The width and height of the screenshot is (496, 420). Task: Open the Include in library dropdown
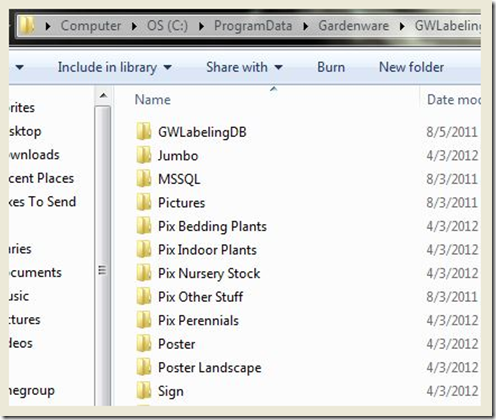pyautogui.click(x=115, y=67)
